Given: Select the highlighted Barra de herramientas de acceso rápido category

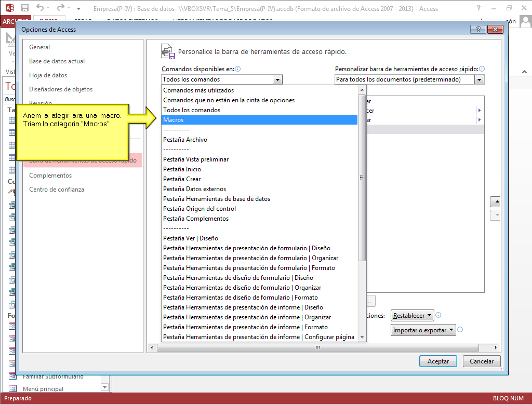Looking at the screenshot, I should 83,160.
